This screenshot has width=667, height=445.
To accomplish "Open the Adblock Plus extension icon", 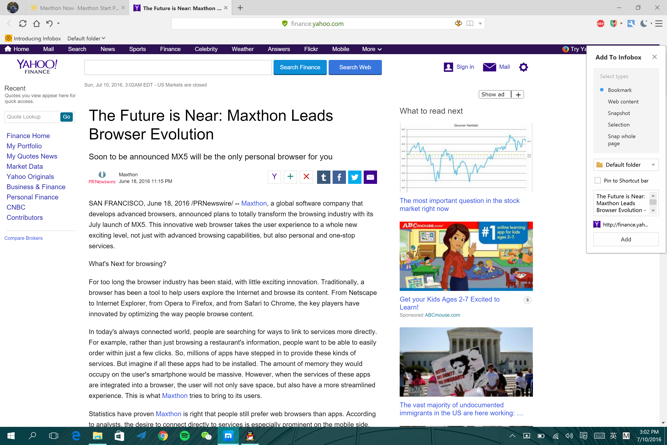I will click(x=600, y=24).
